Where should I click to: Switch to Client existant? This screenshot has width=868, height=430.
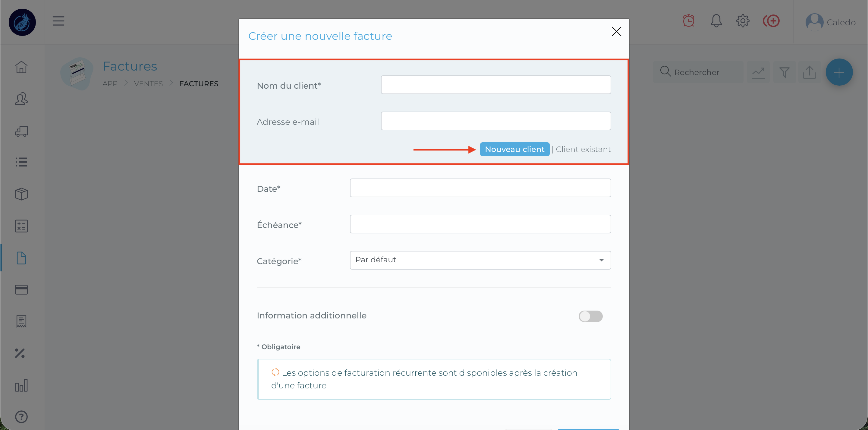(583, 149)
